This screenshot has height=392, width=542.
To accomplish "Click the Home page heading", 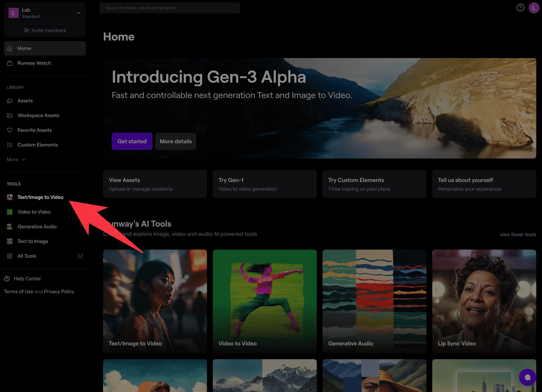I will click(119, 37).
